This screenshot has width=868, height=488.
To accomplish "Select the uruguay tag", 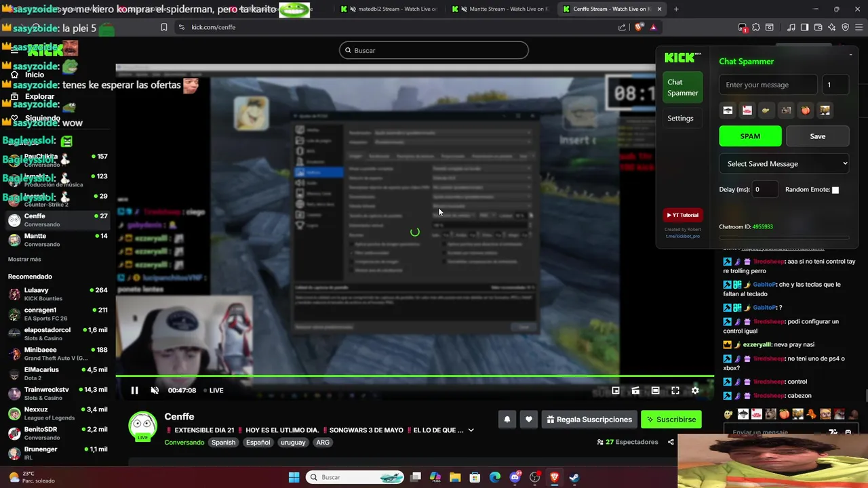I will tap(293, 443).
